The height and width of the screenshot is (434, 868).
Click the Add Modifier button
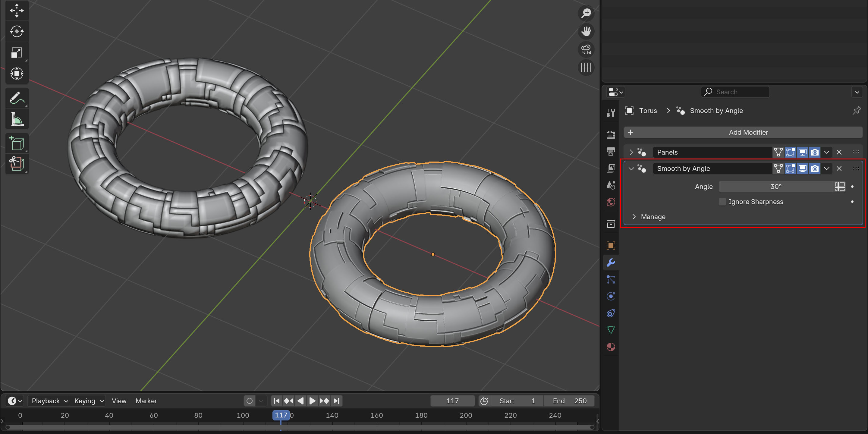tap(743, 132)
